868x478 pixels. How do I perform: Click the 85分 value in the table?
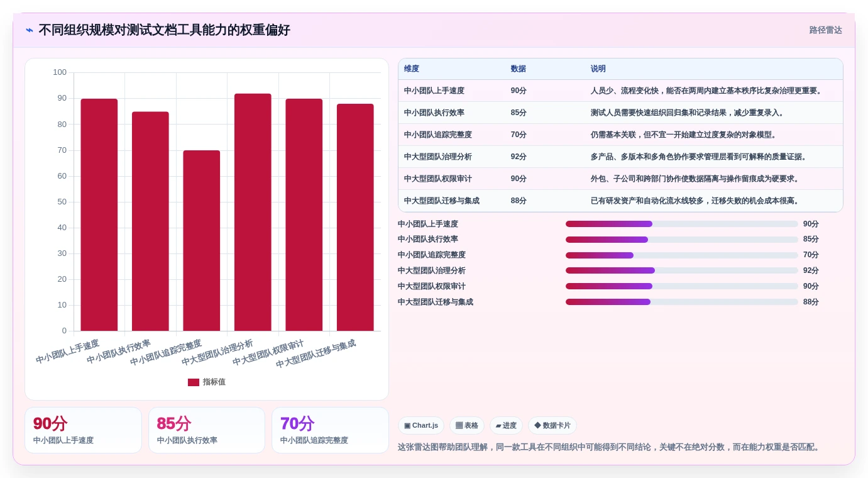click(x=519, y=113)
